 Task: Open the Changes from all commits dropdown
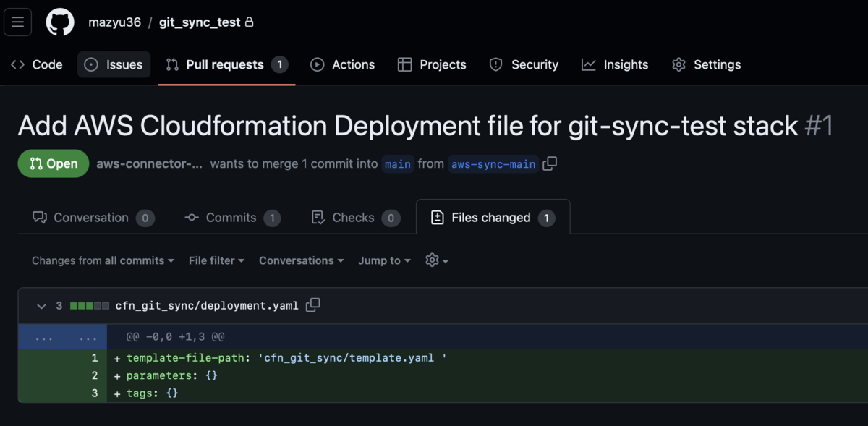pos(102,260)
